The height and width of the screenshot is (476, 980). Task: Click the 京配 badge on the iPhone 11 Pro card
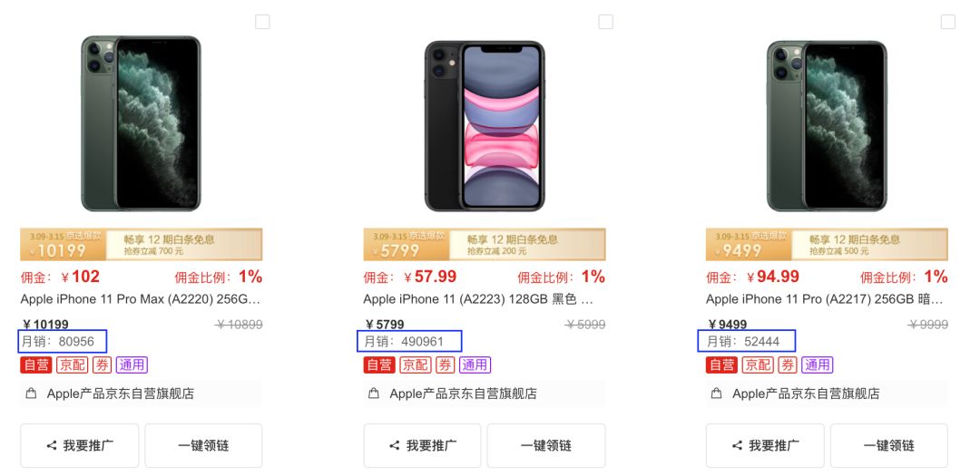tap(758, 364)
